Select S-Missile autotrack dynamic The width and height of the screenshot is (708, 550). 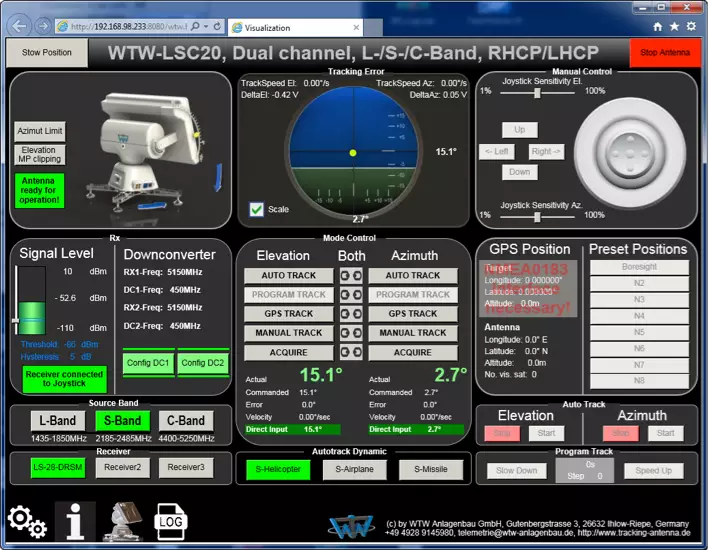[x=431, y=470]
